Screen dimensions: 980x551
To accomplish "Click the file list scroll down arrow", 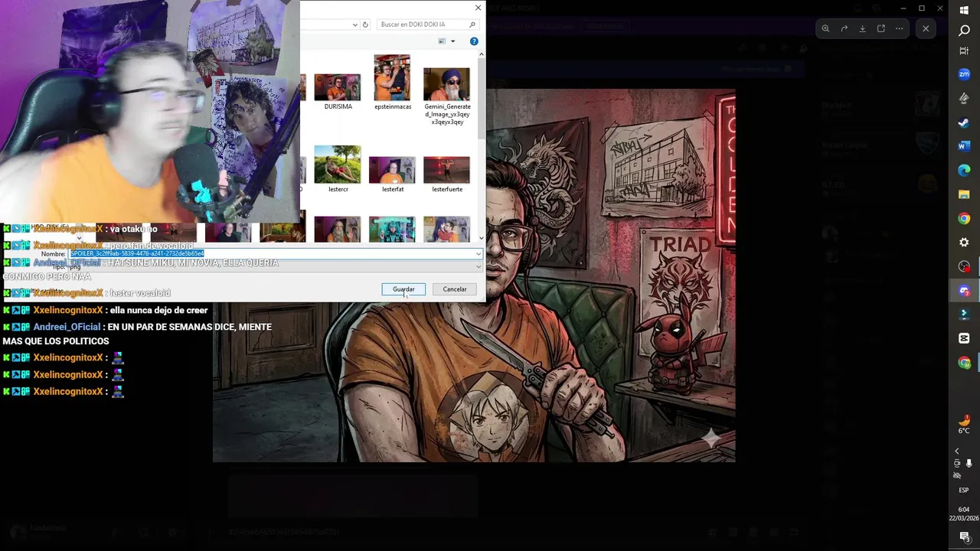I will (x=481, y=238).
